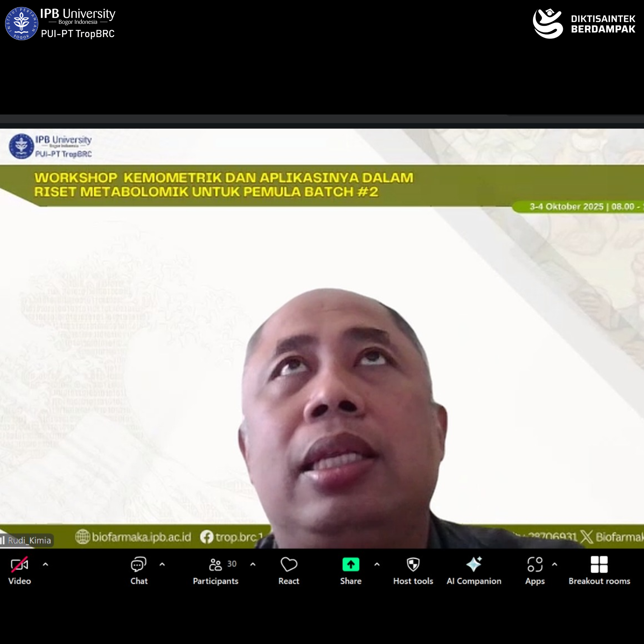Click the IPB University logo at top left

[x=22, y=24]
